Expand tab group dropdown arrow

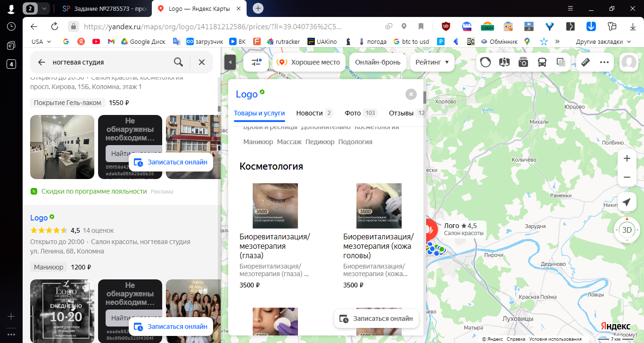(44, 8)
